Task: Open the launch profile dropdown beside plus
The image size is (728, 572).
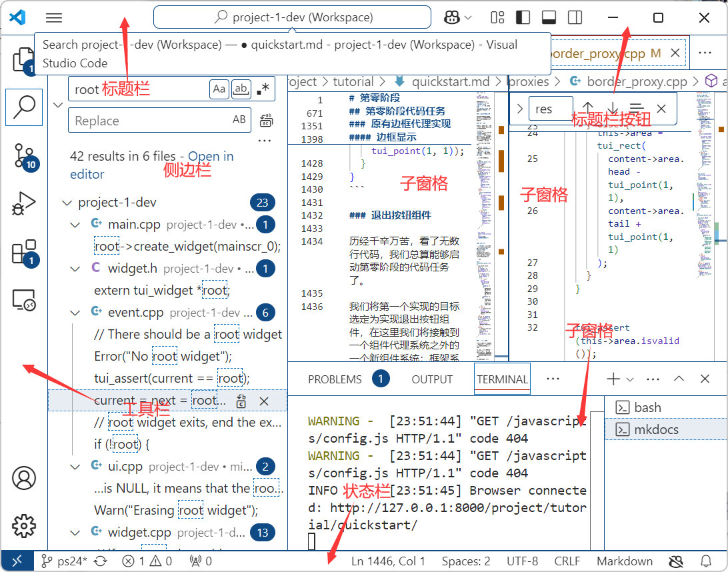Action: pyautogui.click(x=630, y=379)
